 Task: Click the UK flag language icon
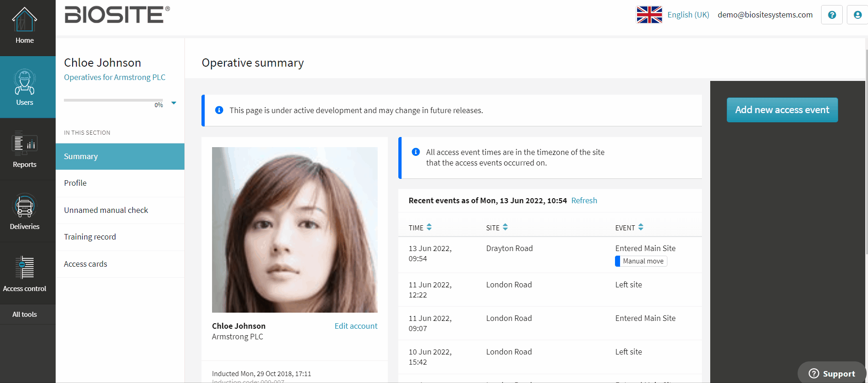click(x=649, y=15)
